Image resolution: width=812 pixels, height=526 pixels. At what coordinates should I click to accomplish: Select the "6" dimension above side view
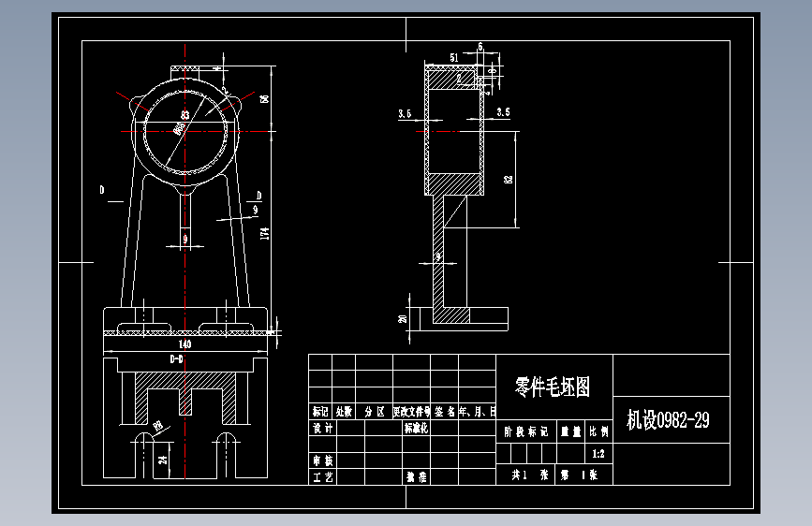[480, 47]
